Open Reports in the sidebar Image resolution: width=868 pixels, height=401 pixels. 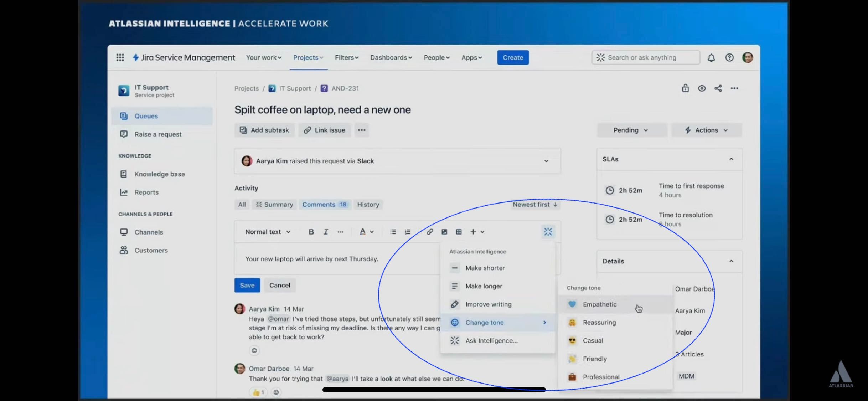162,192
